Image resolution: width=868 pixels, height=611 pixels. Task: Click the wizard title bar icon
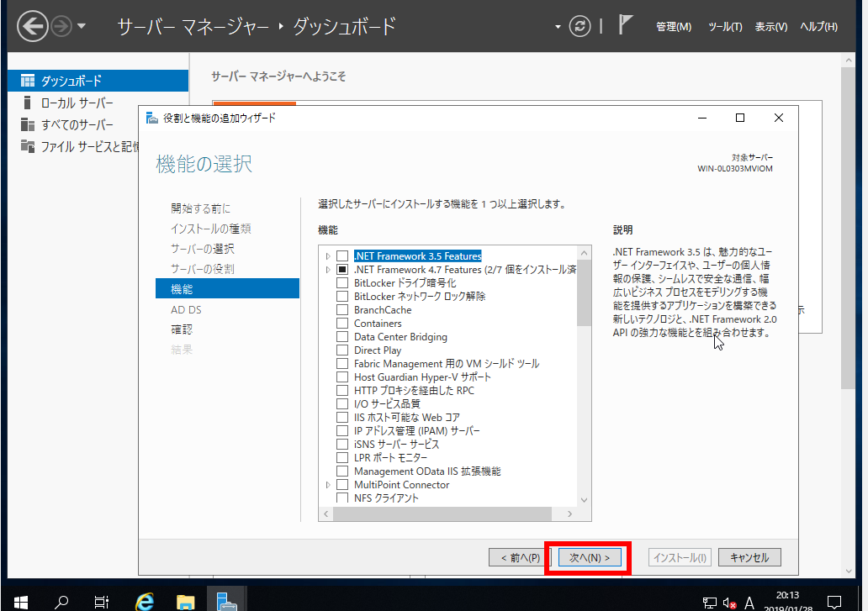click(151, 118)
